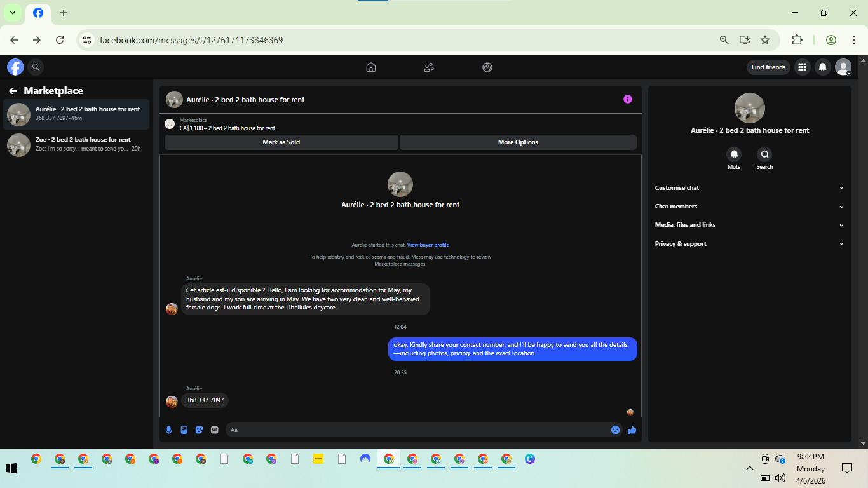Screen dimensions: 868x488
Task: Open the yellow sticky note taskbar app
Action: [x=318, y=459]
